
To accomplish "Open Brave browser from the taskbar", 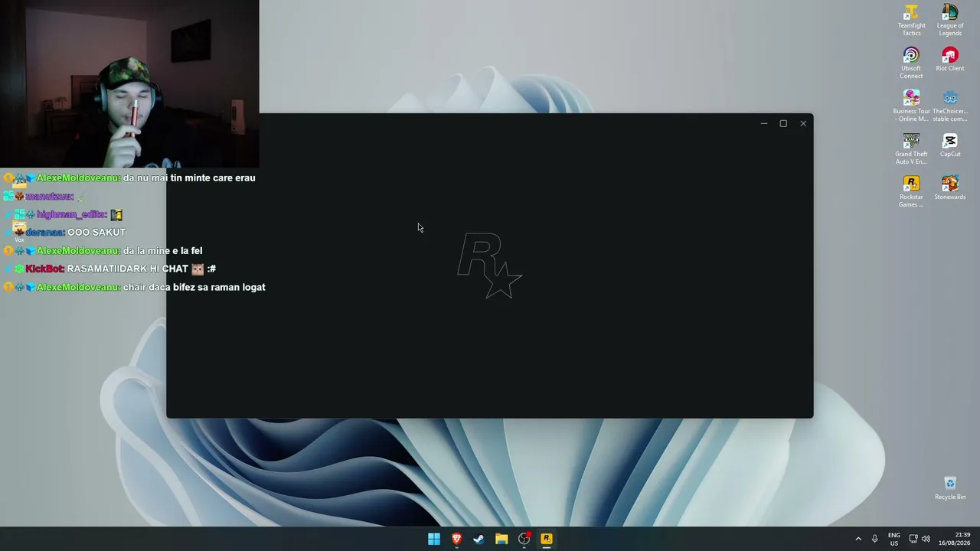I will click(x=456, y=539).
